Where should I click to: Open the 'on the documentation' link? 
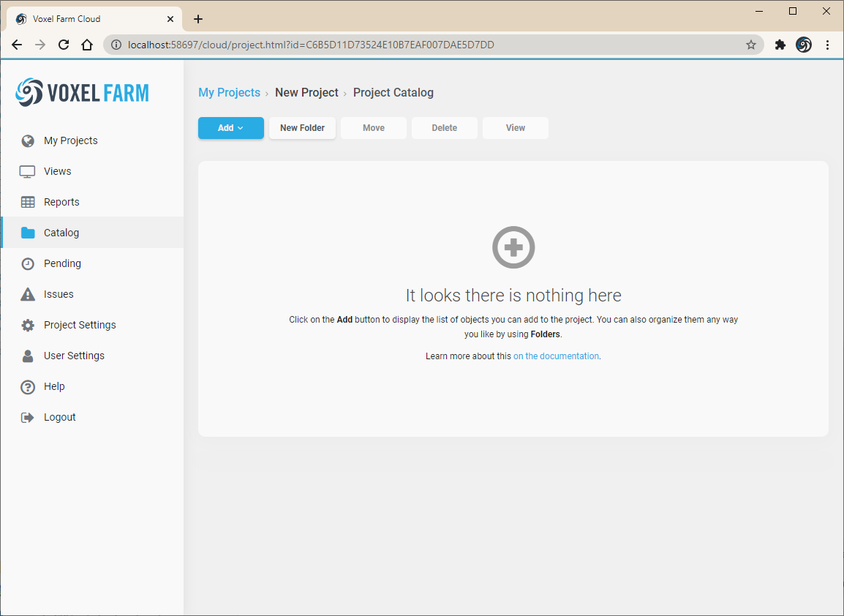(556, 356)
